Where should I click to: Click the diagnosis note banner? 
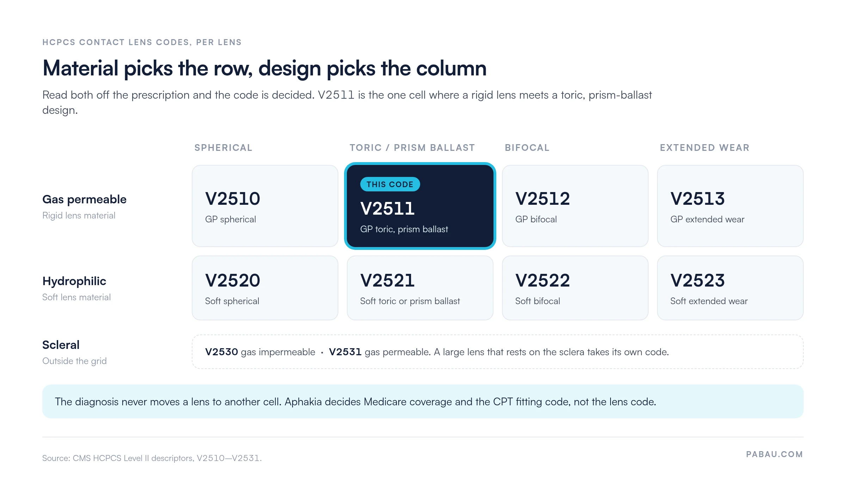tap(423, 401)
